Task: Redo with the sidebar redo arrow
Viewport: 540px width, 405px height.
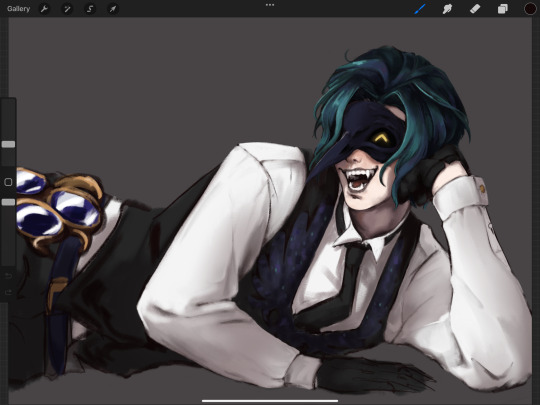Action: (x=8, y=292)
